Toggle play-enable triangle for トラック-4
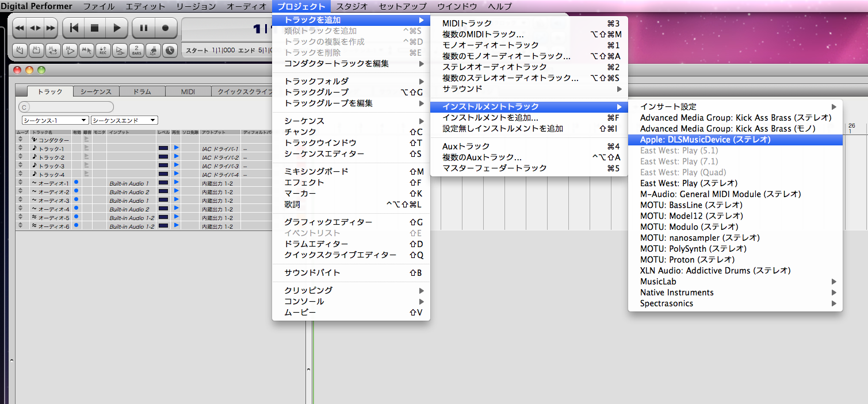868x404 pixels. point(177,174)
